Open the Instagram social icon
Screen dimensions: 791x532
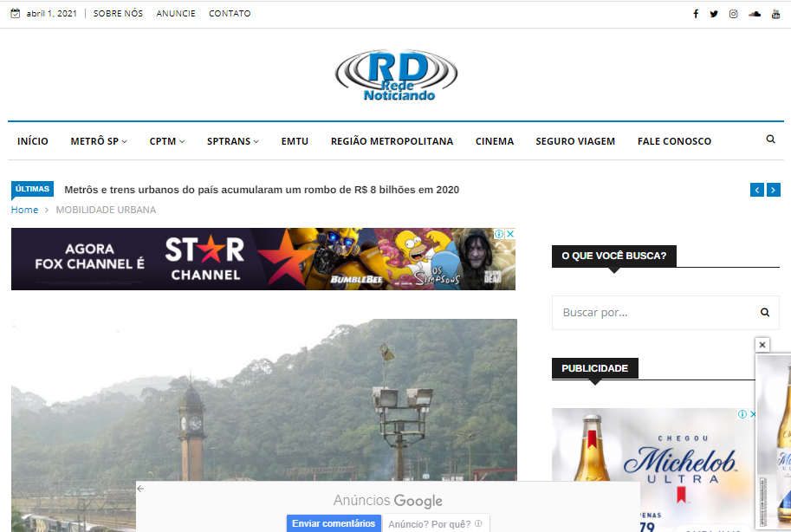(x=733, y=14)
